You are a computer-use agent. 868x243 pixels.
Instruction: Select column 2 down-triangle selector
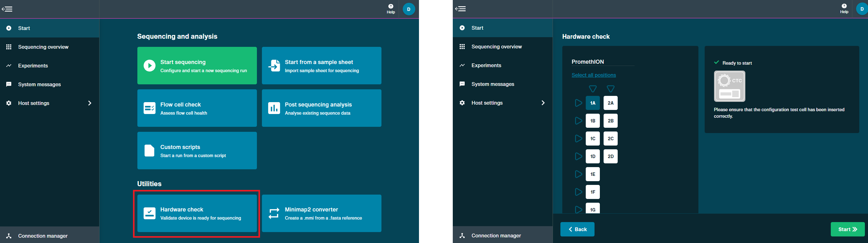pyautogui.click(x=610, y=89)
